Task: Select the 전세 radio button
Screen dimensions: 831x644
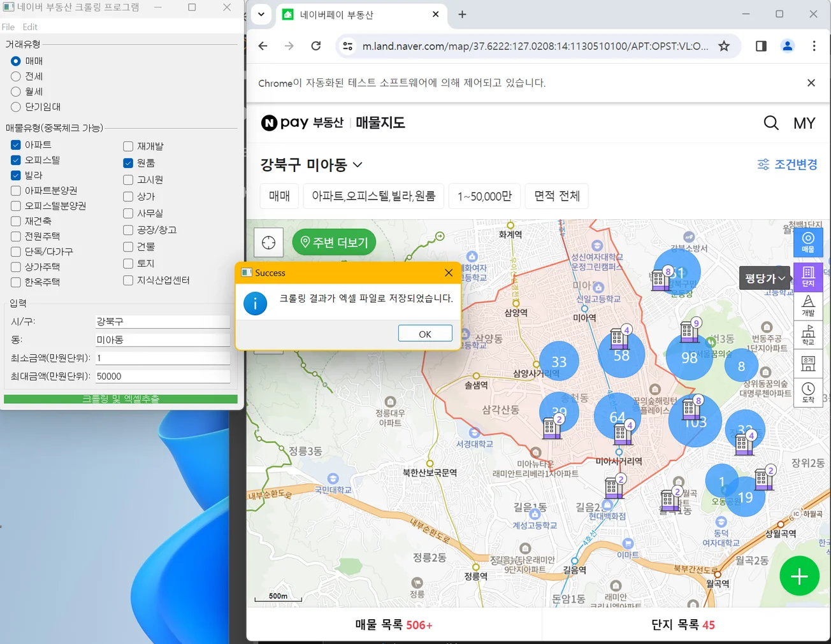Action: [x=16, y=76]
